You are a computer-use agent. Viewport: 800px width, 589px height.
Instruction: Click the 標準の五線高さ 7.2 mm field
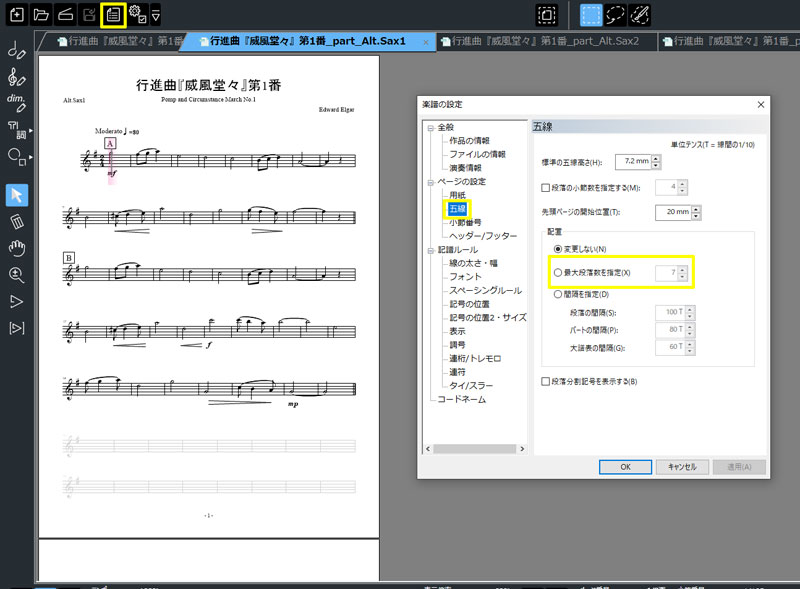coord(634,161)
